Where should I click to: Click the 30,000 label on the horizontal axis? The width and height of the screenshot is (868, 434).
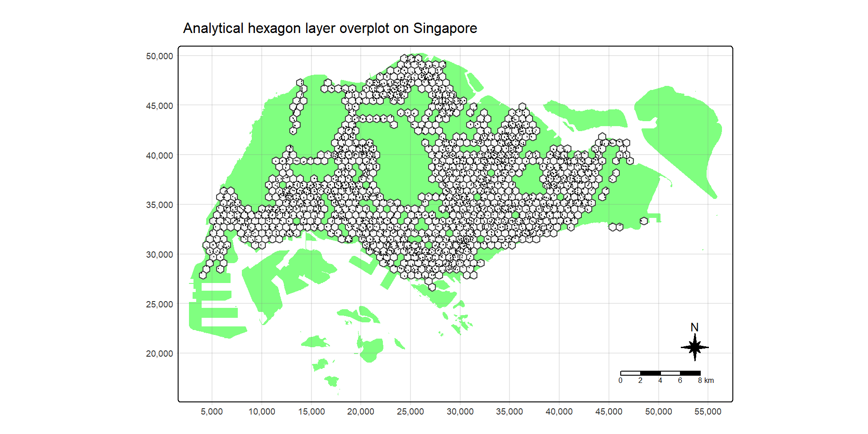(x=460, y=411)
